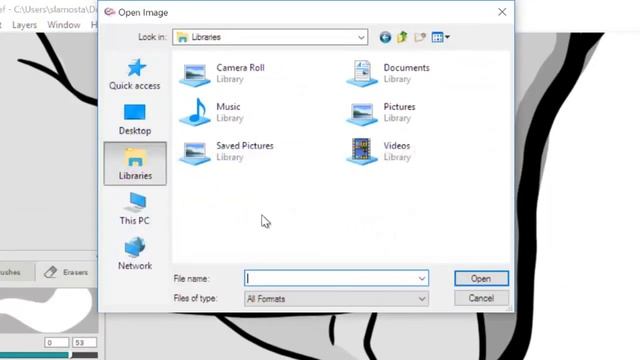Select Libraries in the places bar
The image size is (640, 360).
point(135,164)
